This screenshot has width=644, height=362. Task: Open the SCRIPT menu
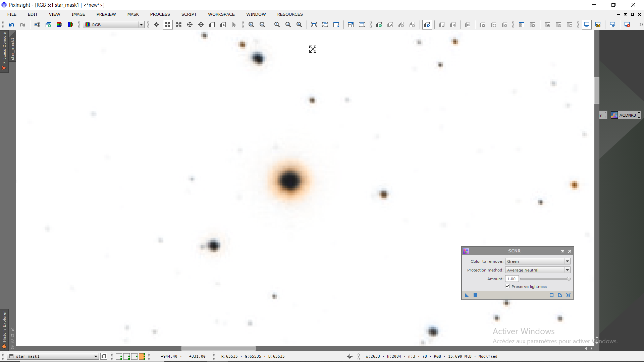(189, 14)
